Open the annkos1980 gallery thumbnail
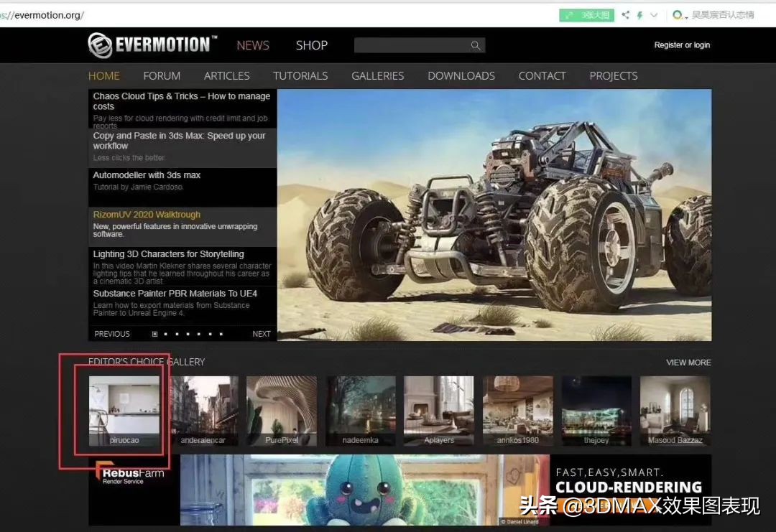Screen dimensions: 776x532 click(517, 411)
